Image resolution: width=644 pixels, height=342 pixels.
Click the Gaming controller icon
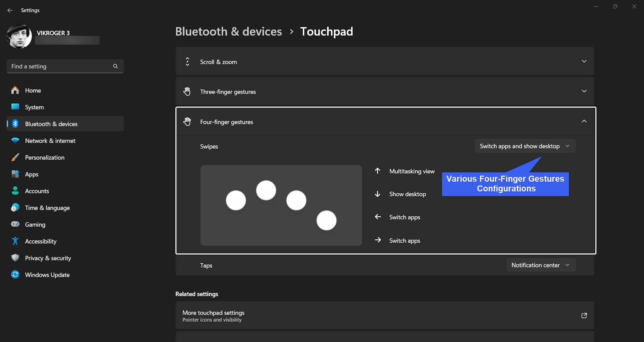pos(15,224)
